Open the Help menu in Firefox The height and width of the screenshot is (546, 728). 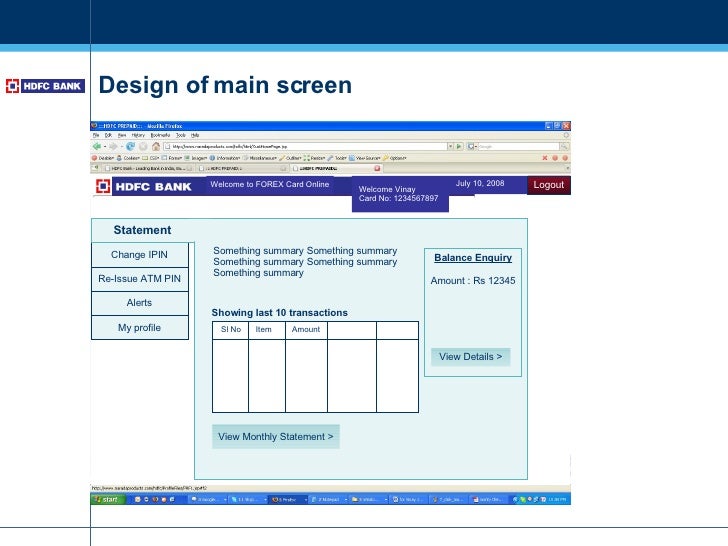click(x=195, y=135)
